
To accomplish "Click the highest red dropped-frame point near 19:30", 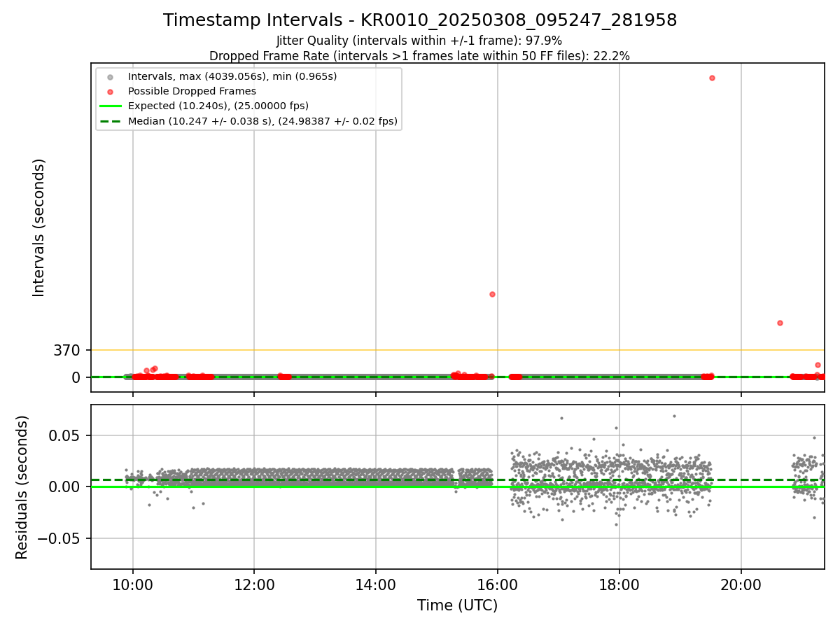I will pyautogui.click(x=712, y=78).
